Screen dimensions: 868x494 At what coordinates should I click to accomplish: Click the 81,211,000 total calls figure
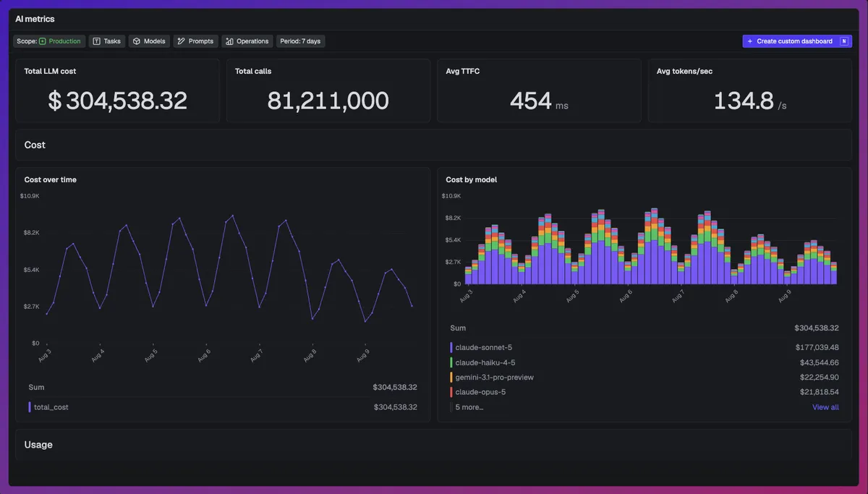coord(328,101)
